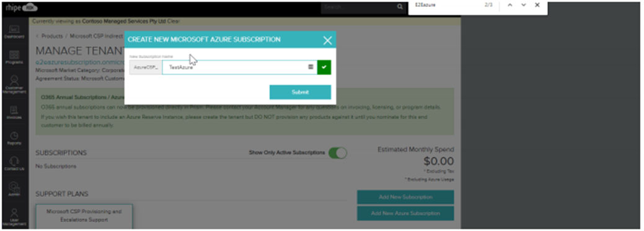
Task: Click the rhipe logo
Action: point(21,7)
